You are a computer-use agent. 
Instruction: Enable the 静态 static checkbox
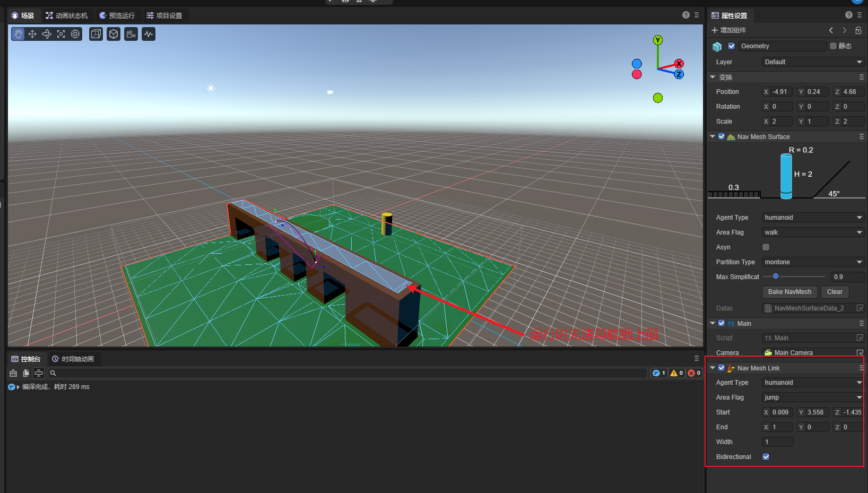tap(833, 46)
